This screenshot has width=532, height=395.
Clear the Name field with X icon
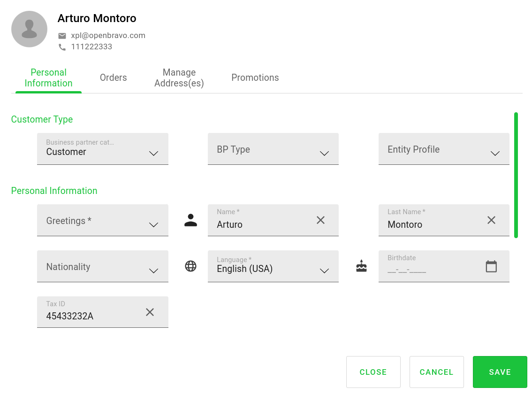(320, 220)
